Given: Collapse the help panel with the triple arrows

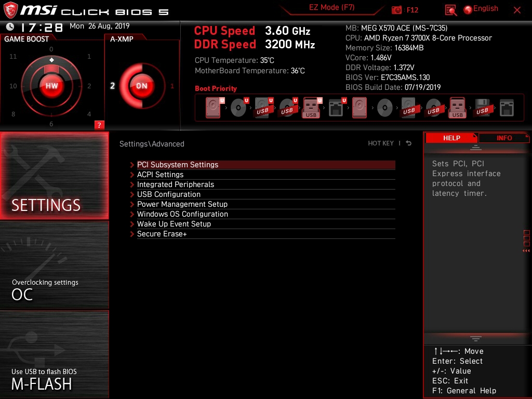Looking at the screenshot, I should click(526, 251).
